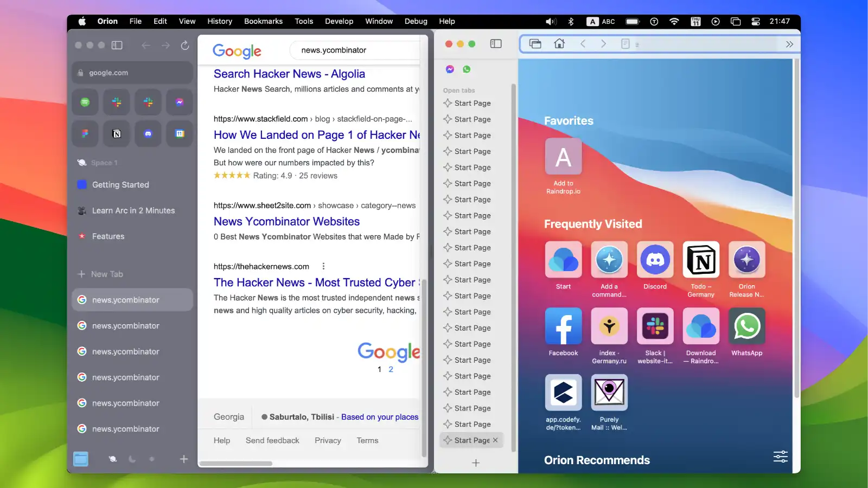Open the Figma pinned tab
The width and height of the screenshot is (868, 488).
click(85, 134)
